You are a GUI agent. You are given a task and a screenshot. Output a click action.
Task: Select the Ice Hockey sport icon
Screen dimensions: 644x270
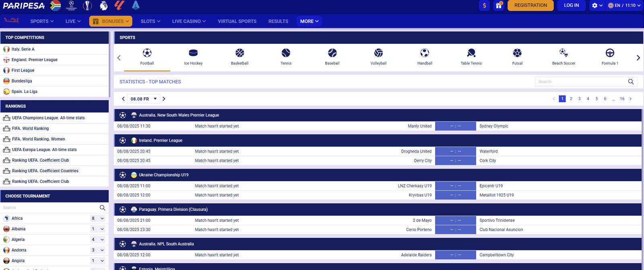point(193,53)
